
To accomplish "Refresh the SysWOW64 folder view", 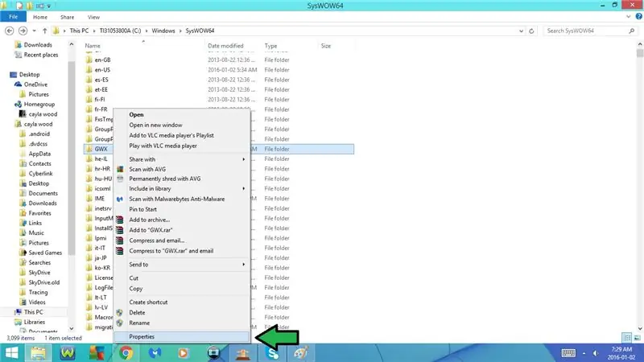I will 531,31.
